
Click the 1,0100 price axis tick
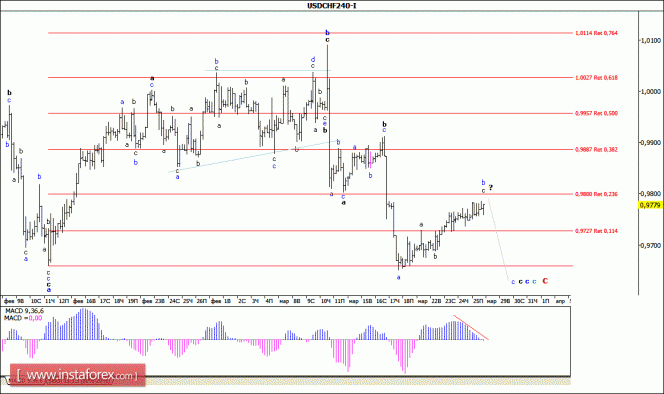coord(650,41)
